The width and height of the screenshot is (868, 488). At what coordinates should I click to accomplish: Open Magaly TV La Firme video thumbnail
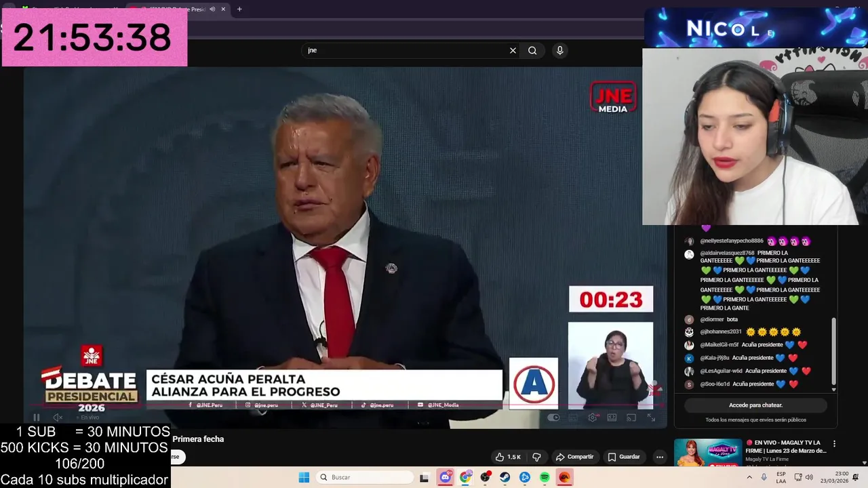[x=708, y=453]
